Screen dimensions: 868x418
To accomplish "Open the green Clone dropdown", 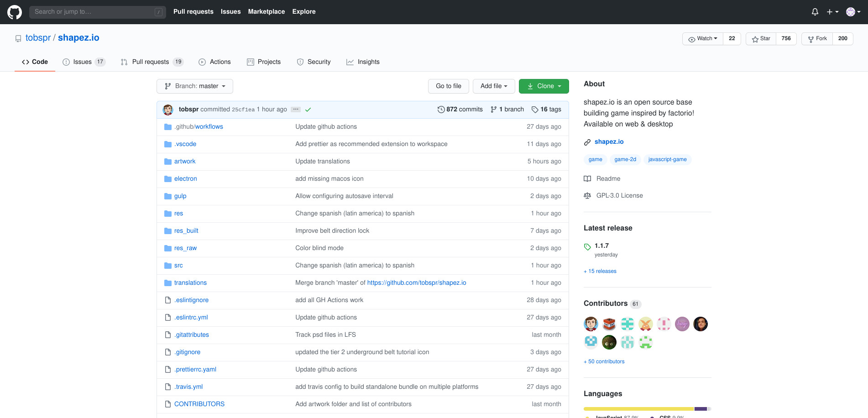I will tap(544, 86).
